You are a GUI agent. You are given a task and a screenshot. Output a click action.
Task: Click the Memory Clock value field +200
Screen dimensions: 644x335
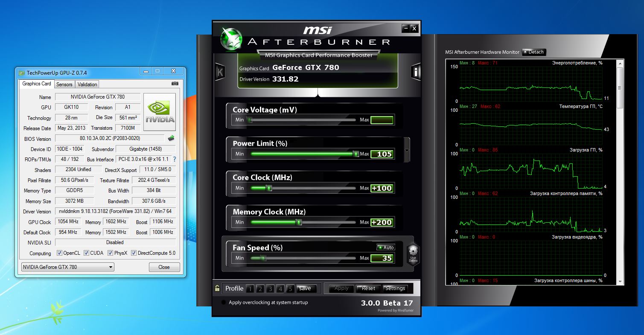coord(382,222)
